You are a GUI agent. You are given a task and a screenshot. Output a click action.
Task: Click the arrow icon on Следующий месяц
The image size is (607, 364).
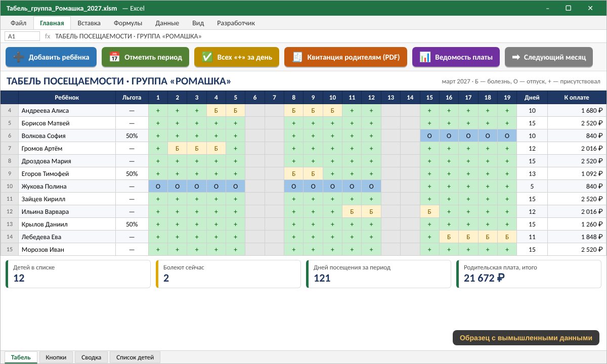516,57
